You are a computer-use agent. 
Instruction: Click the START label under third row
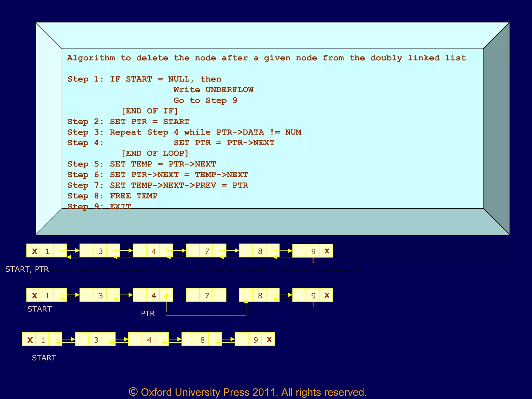point(44,358)
